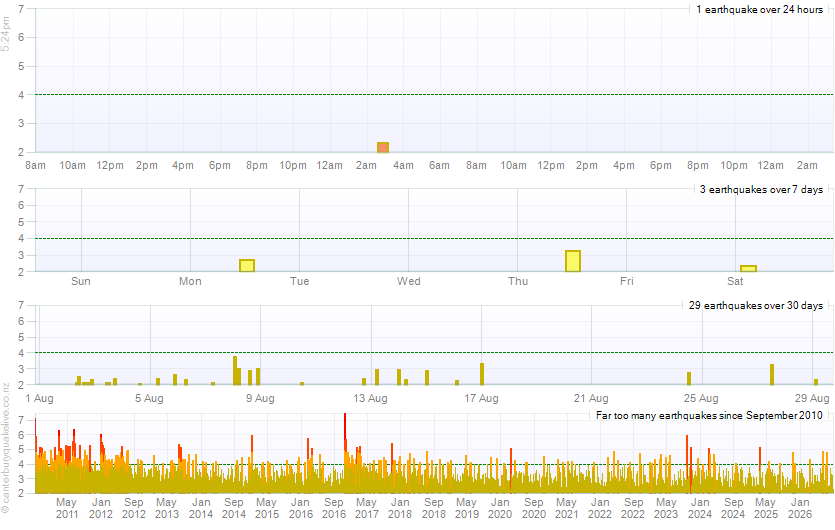Click the '9 Aug' date label
This screenshot has width=835, height=530.
(x=260, y=398)
